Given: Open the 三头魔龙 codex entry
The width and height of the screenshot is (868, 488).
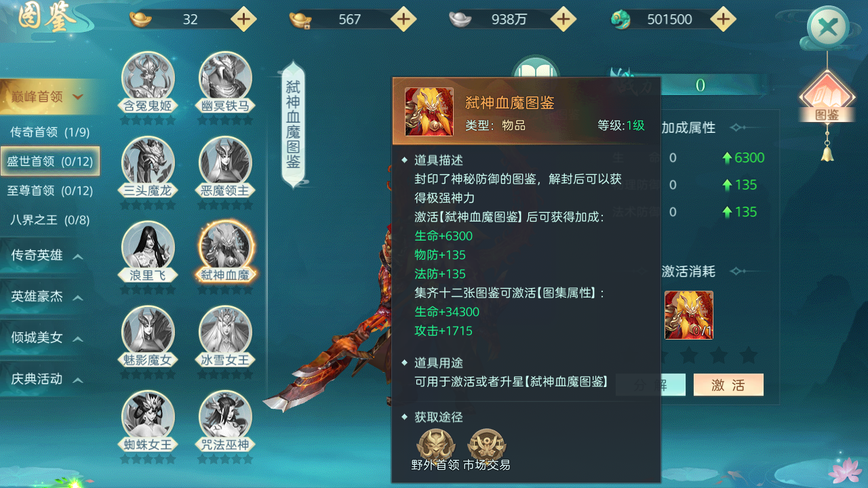Looking at the screenshot, I should (148, 165).
